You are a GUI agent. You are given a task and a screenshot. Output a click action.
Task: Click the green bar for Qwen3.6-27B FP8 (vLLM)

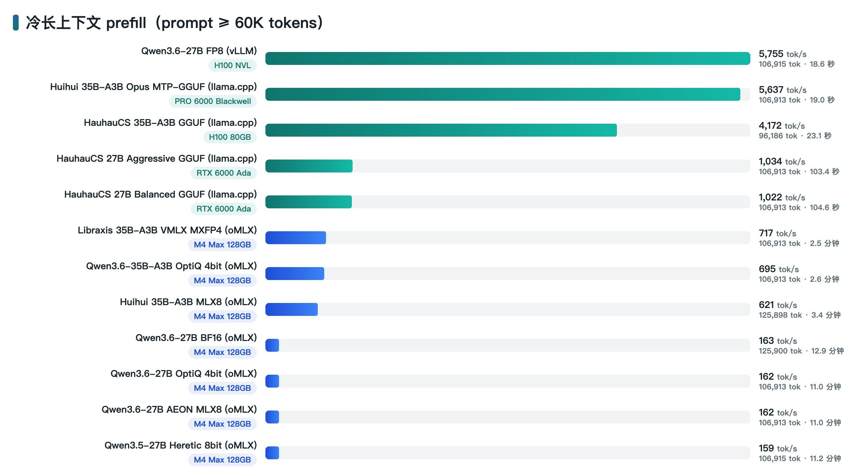508,58
